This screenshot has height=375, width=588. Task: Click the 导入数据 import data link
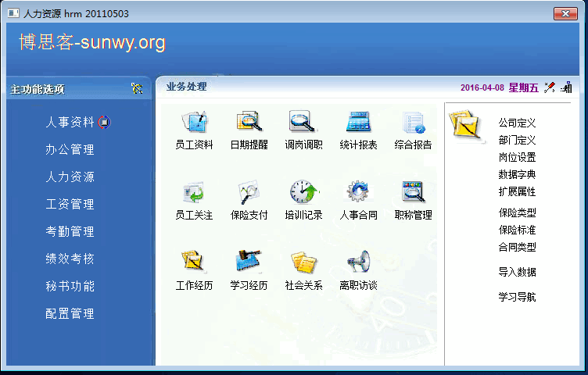tap(517, 272)
